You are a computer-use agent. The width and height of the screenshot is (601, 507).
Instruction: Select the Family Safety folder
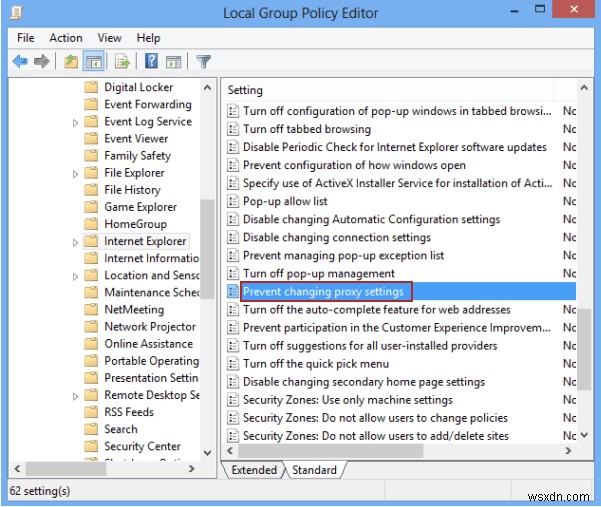[x=138, y=156]
